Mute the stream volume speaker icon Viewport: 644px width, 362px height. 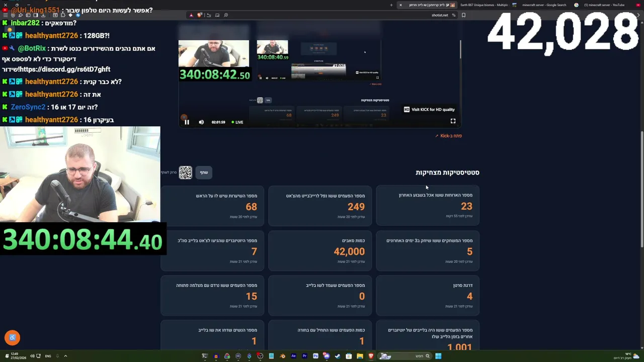[x=201, y=122]
